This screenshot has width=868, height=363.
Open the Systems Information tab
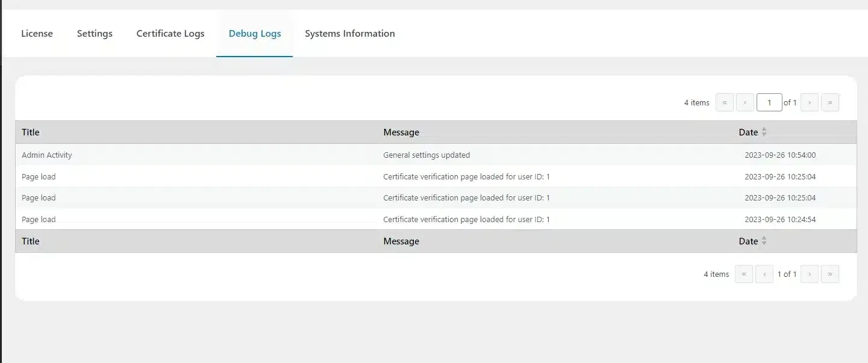(350, 33)
